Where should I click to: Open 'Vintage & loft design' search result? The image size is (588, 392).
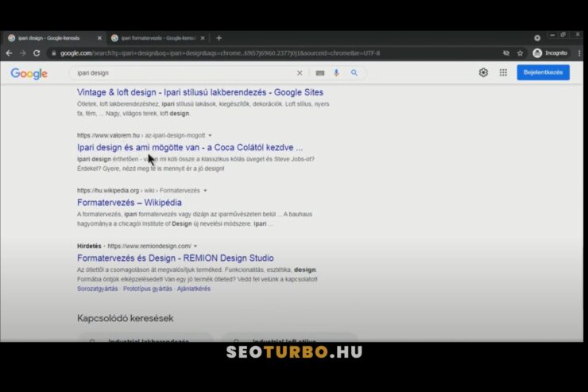[x=199, y=92]
